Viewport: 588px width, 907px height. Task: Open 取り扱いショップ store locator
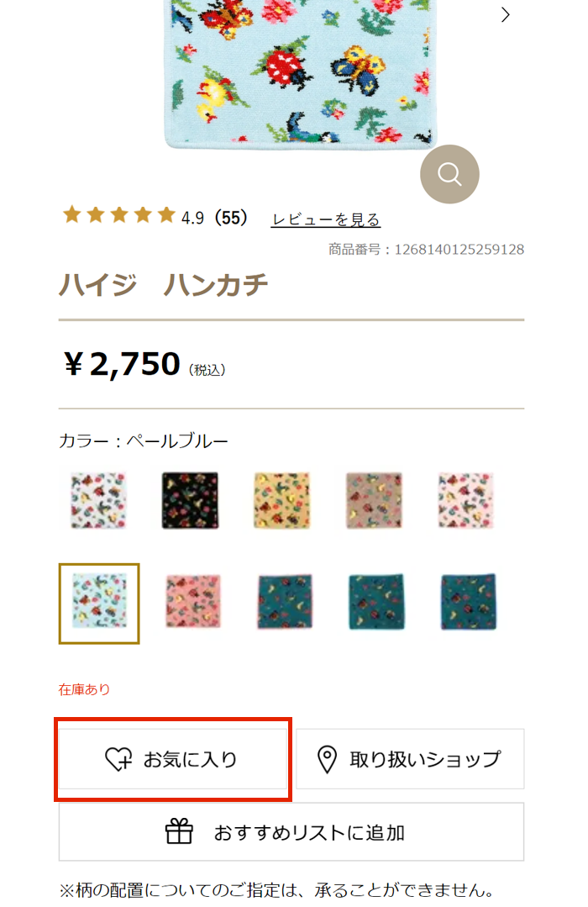coord(410,759)
